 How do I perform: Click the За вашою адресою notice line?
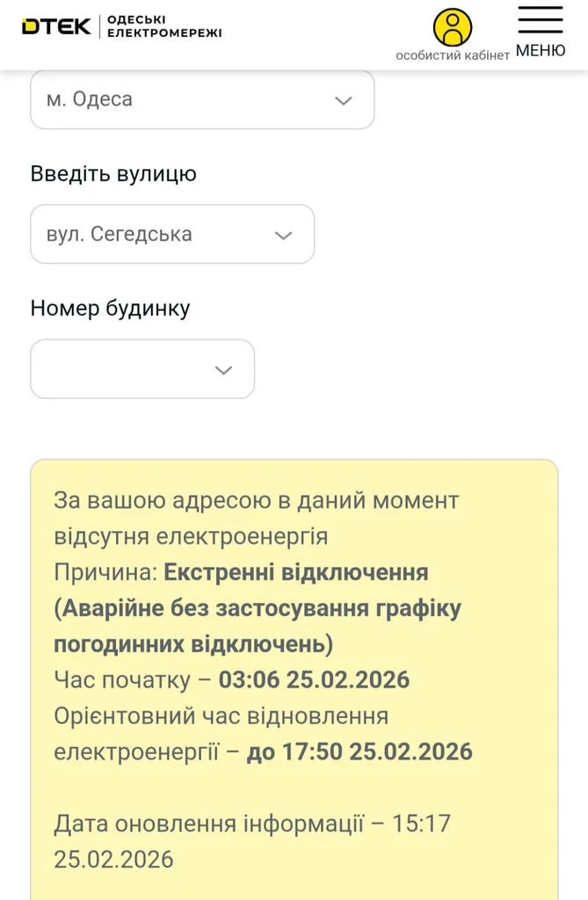256,501
